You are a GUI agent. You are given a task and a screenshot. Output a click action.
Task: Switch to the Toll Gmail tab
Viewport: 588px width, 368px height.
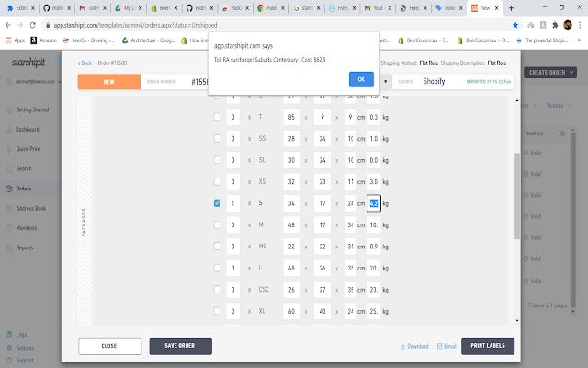[92, 8]
